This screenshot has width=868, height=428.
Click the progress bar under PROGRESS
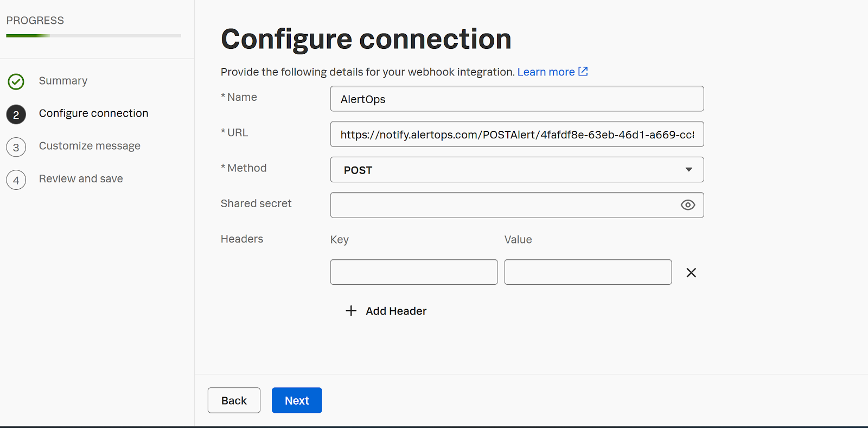coord(93,36)
